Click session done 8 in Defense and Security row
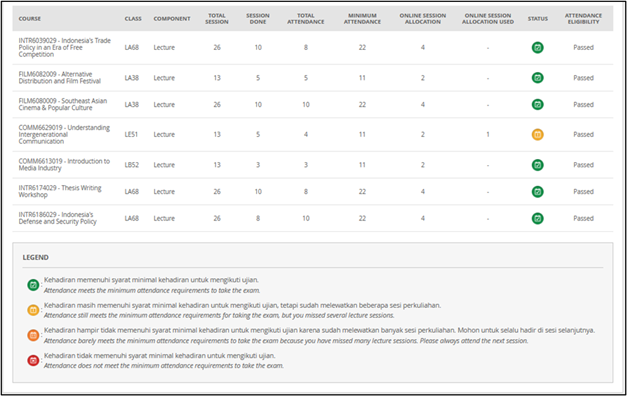This screenshot has height=396, width=627. point(258,218)
